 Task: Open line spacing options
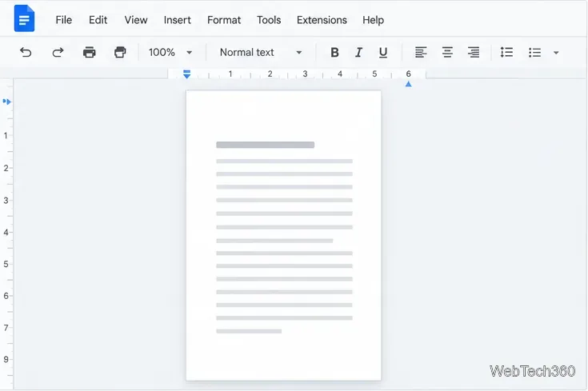(x=506, y=52)
